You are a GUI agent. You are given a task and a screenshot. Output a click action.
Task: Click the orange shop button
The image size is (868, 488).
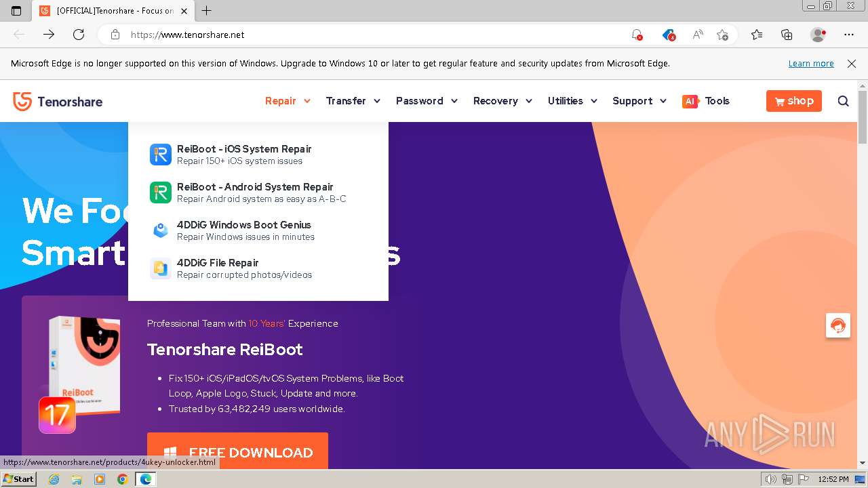[793, 101]
